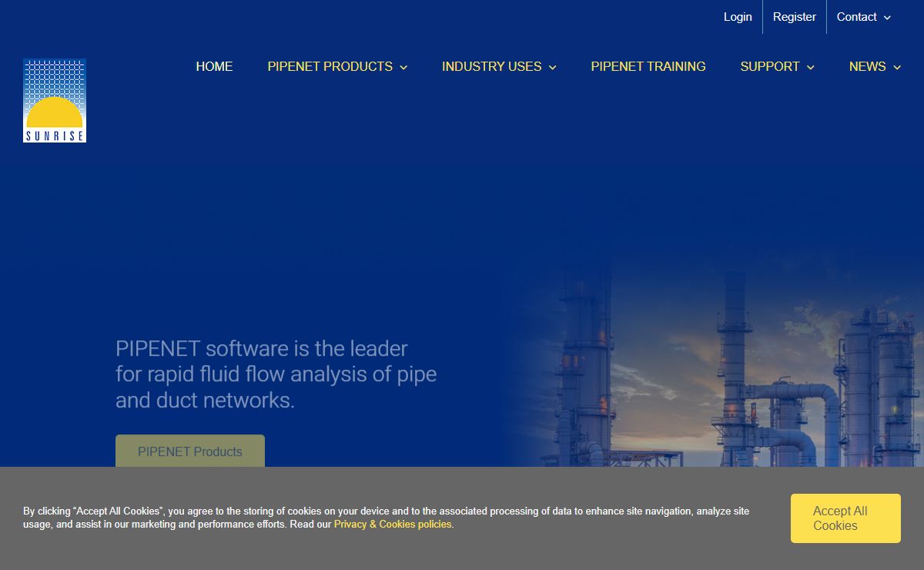This screenshot has height=570, width=924.
Task: Expand the INDUSTRY USES chevron
Action: pyautogui.click(x=552, y=68)
